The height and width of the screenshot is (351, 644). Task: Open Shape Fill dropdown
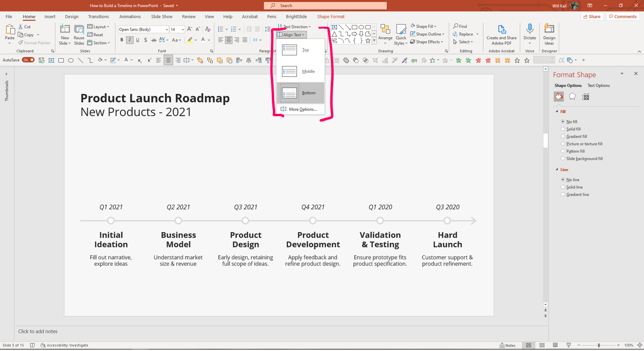point(423,26)
